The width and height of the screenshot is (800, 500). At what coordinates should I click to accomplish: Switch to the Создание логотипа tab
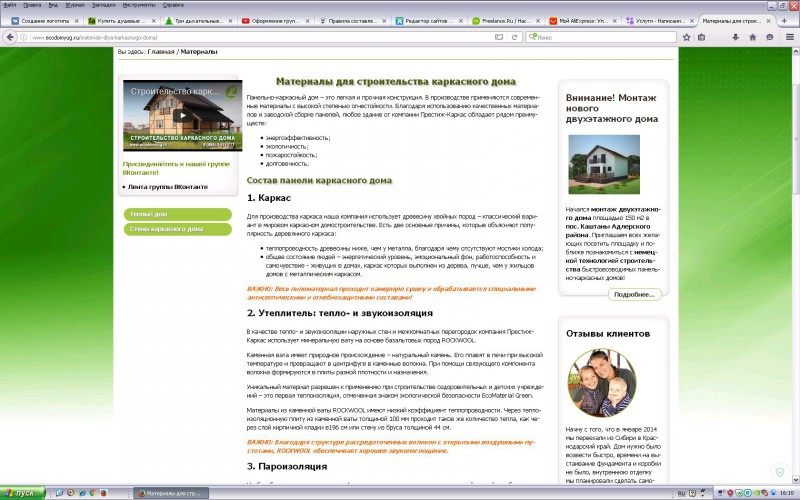(45, 21)
